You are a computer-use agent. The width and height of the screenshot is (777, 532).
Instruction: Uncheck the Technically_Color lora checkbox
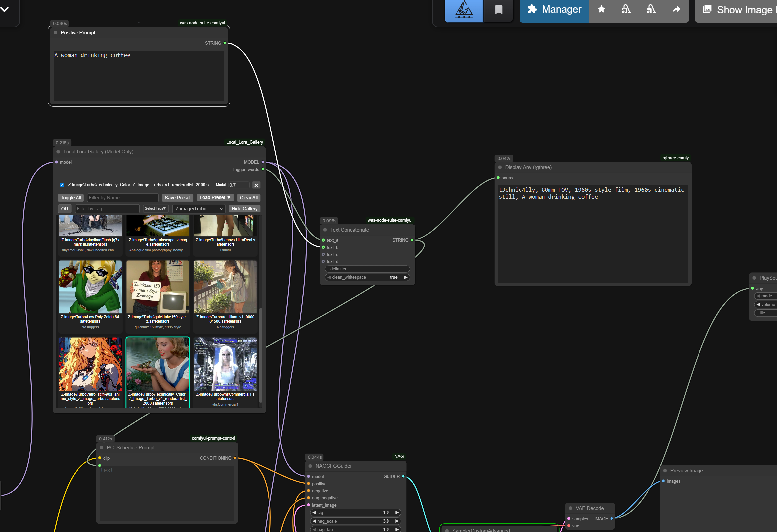(62, 185)
